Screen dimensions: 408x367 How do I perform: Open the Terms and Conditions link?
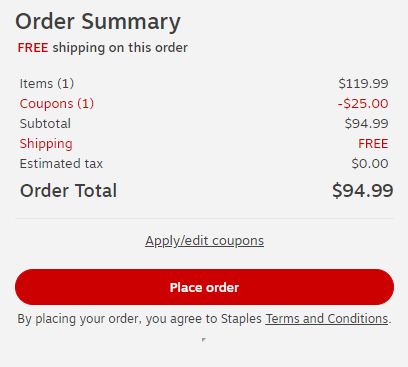pyautogui.click(x=327, y=319)
